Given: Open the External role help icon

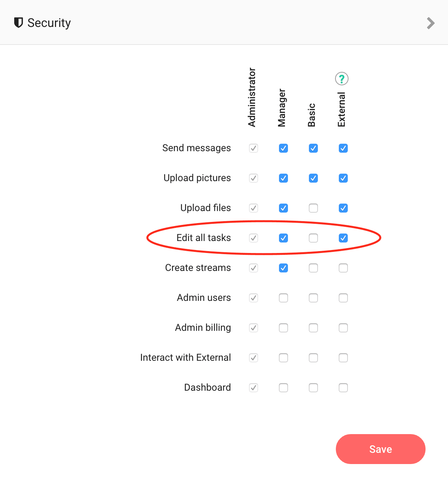Looking at the screenshot, I should click(342, 79).
